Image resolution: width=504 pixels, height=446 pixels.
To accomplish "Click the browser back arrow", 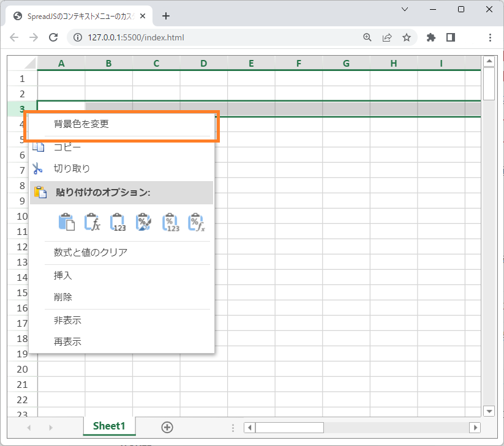I will pyautogui.click(x=14, y=37).
